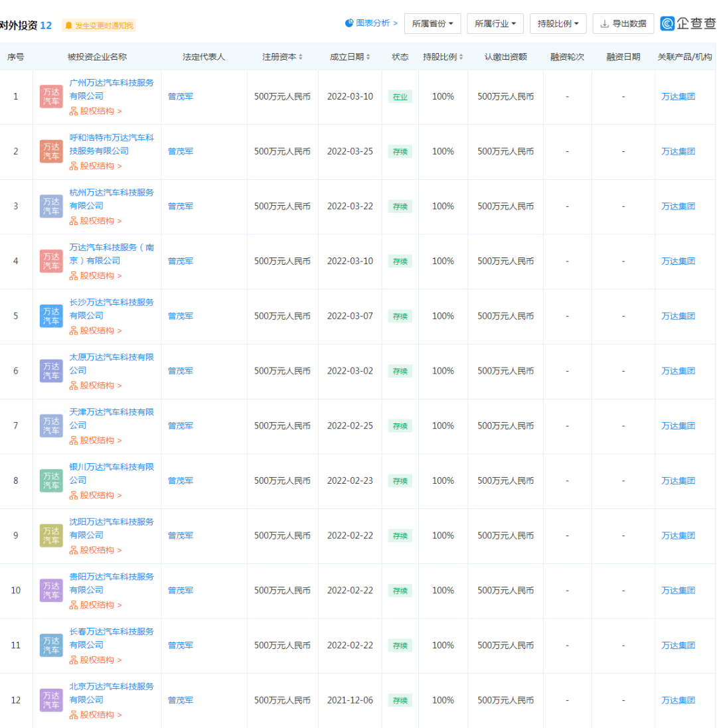Image resolution: width=717 pixels, height=728 pixels.
Task: Click 发生变更时通知我 notification button
Action: [100, 25]
